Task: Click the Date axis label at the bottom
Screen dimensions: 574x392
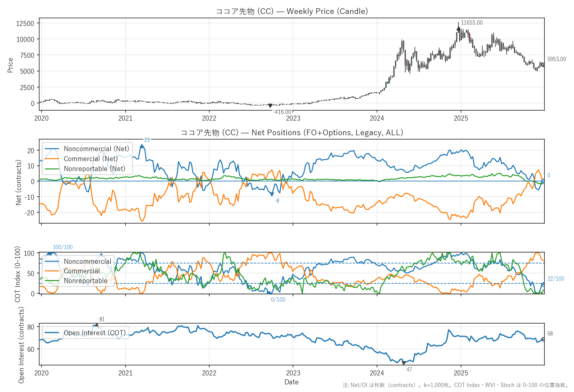Action: (x=291, y=382)
